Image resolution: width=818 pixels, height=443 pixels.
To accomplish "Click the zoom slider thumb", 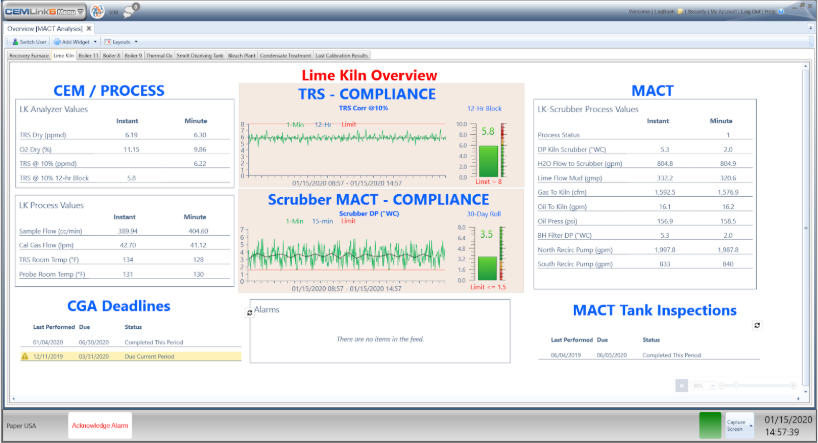I will (x=736, y=385).
